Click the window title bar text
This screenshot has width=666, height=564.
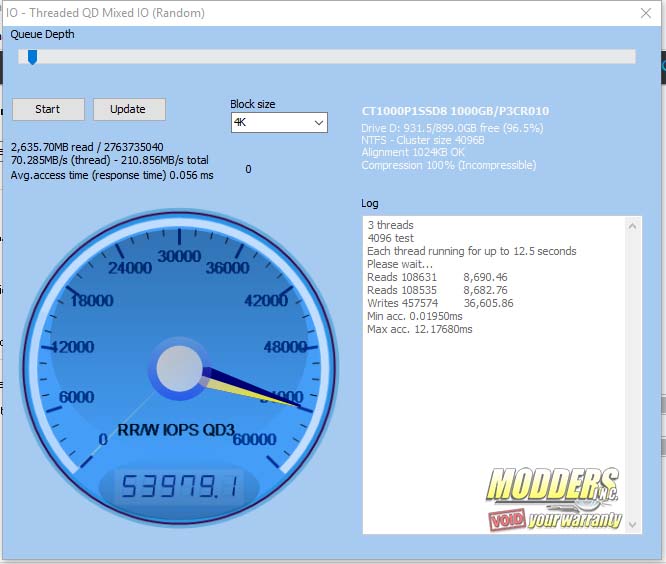coord(105,12)
